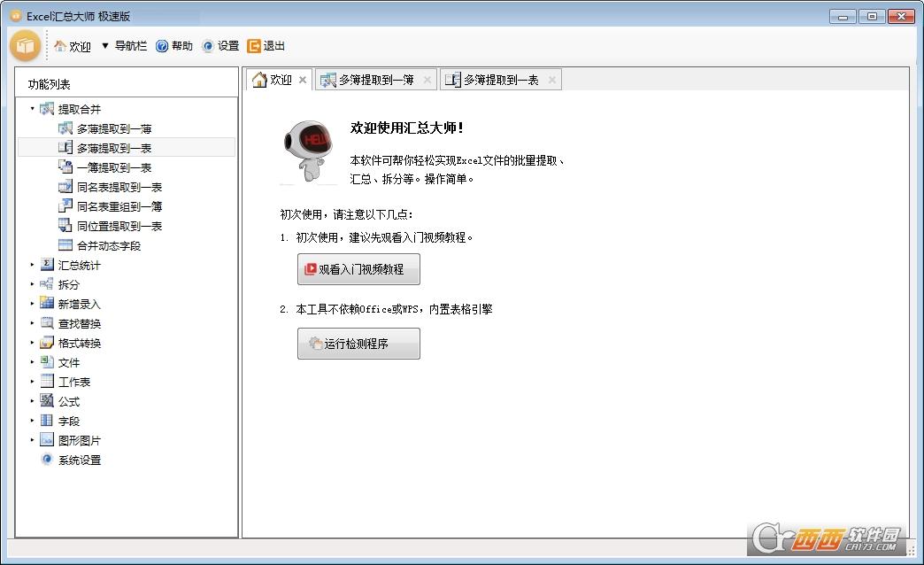The width and height of the screenshot is (924, 565).
Task: Open the 帮助 help question-mark icon
Action: click(x=162, y=46)
